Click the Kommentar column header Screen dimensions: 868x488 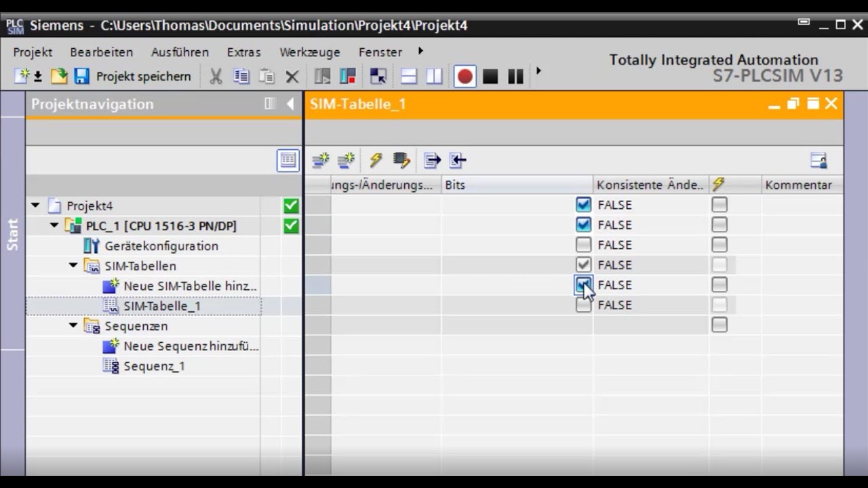802,185
